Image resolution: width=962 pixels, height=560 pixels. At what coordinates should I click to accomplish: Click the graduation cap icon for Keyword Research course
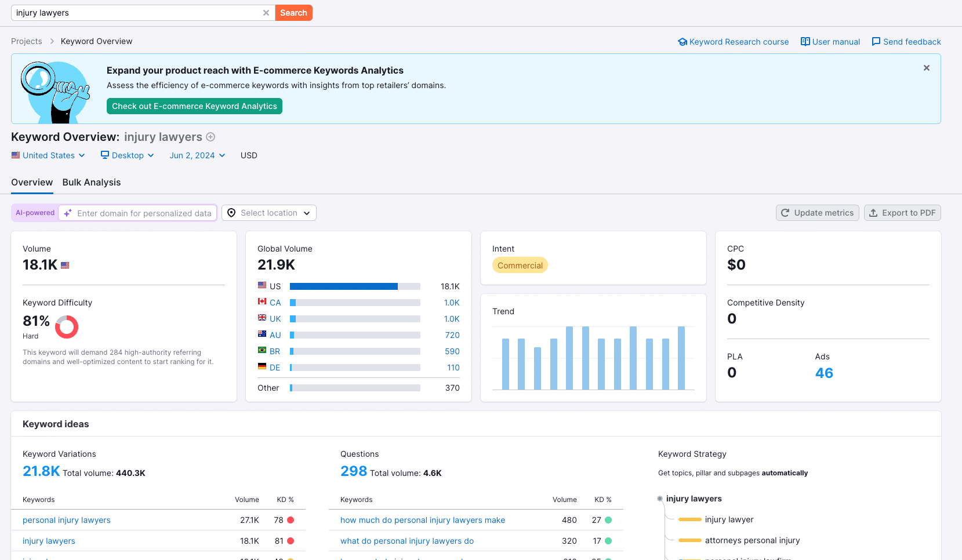coord(683,42)
